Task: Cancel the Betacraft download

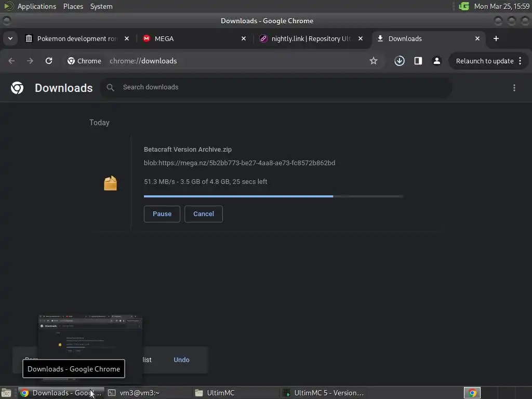Action: (x=204, y=214)
